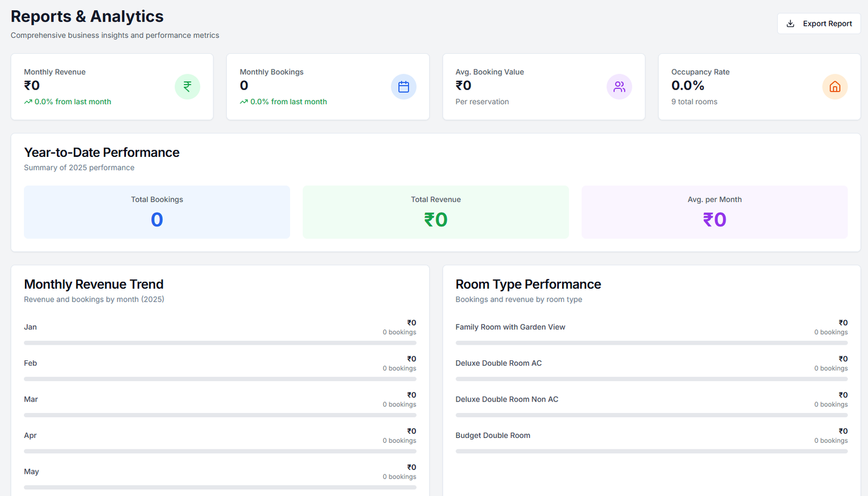Click the Feb revenue progress bar
Viewport: 868px width, 496px height.
pyautogui.click(x=220, y=378)
